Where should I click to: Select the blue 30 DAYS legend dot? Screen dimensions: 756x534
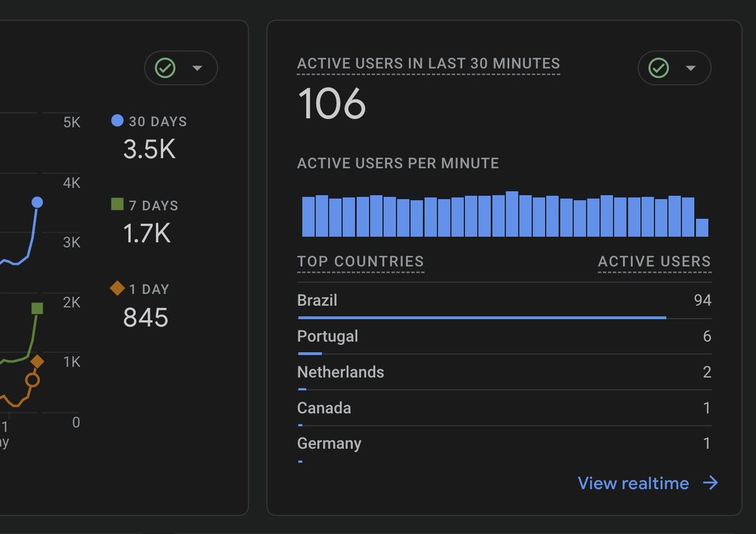click(117, 120)
